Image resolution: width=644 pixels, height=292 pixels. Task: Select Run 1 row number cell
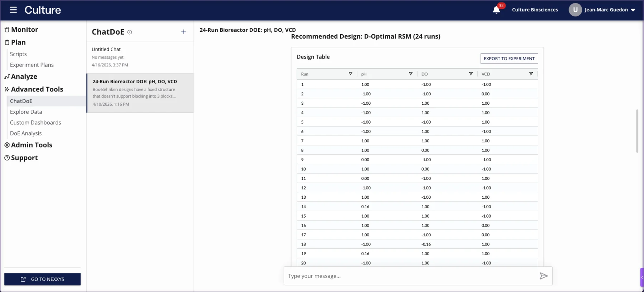(x=302, y=85)
